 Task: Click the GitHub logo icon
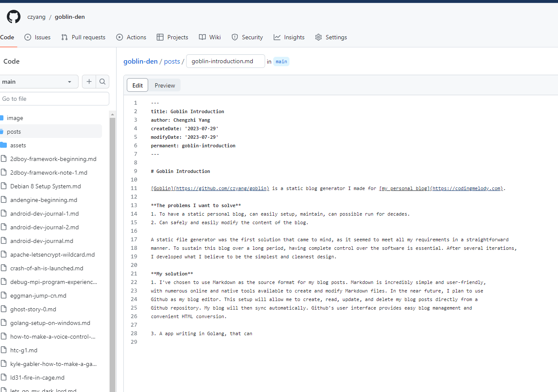coord(14,17)
